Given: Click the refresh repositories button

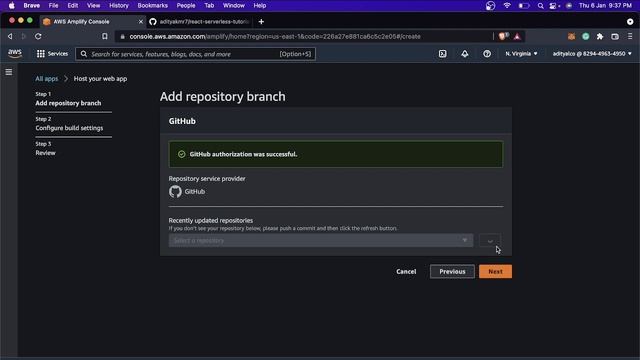Looking at the screenshot, I should click(490, 240).
